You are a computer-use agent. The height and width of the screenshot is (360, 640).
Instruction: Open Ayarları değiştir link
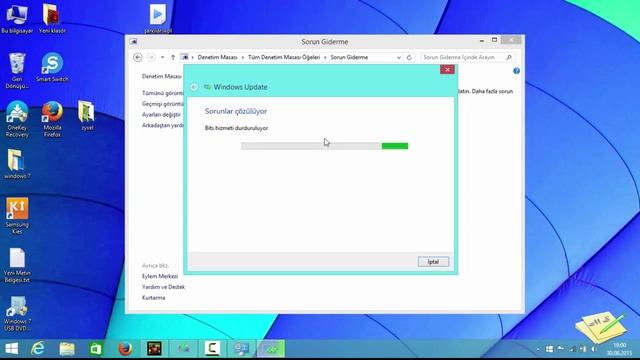pos(161,115)
